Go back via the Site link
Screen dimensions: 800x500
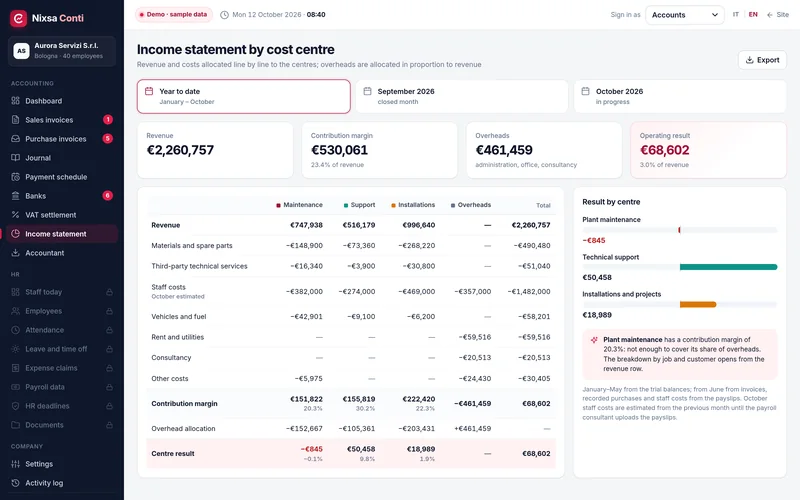778,15
